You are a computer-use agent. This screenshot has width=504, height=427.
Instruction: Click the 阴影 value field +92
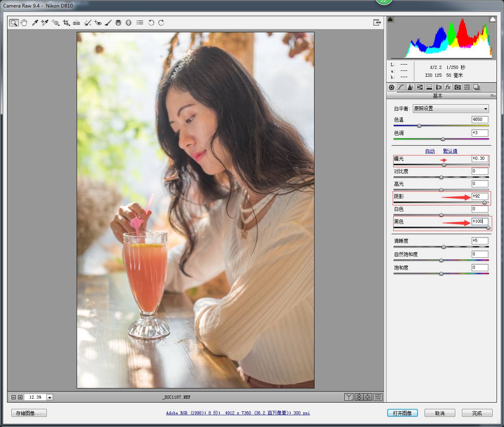tap(480, 196)
